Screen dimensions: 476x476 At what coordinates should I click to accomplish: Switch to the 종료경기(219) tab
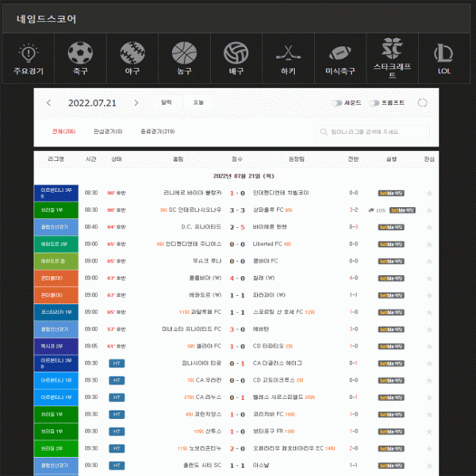coord(157,132)
